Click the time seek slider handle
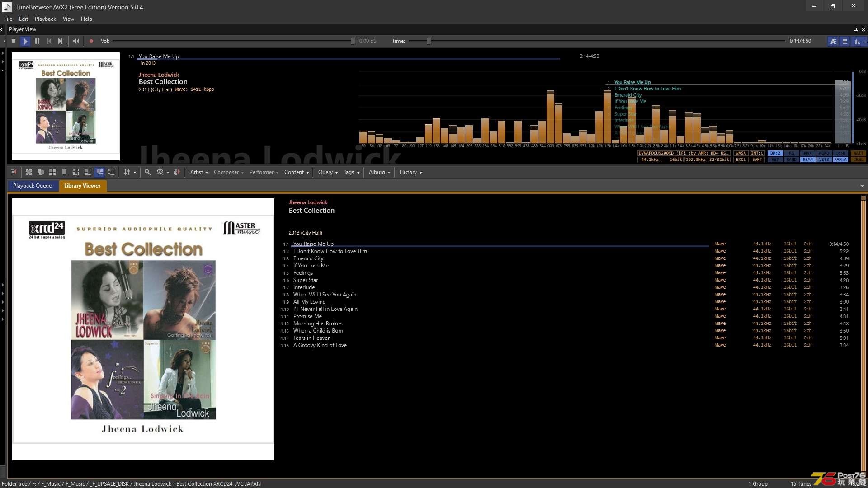The height and width of the screenshot is (488, 868). (x=429, y=41)
